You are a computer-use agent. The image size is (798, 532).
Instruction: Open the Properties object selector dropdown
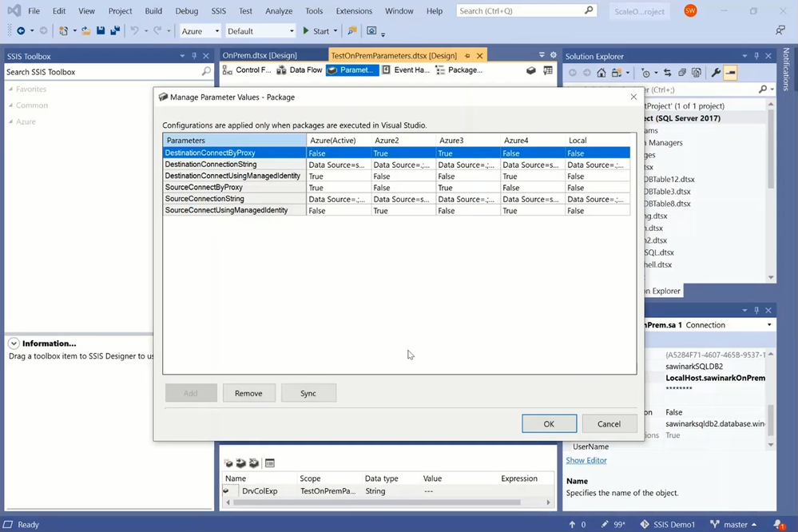[769, 325]
